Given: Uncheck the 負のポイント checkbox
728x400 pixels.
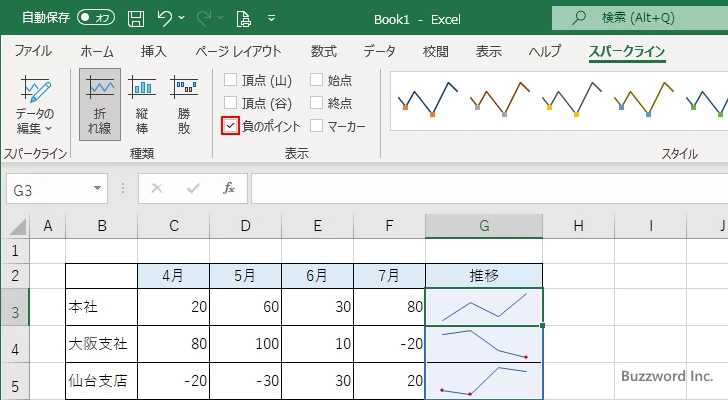Looking at the screenshot, I should (x=230, y=125).
